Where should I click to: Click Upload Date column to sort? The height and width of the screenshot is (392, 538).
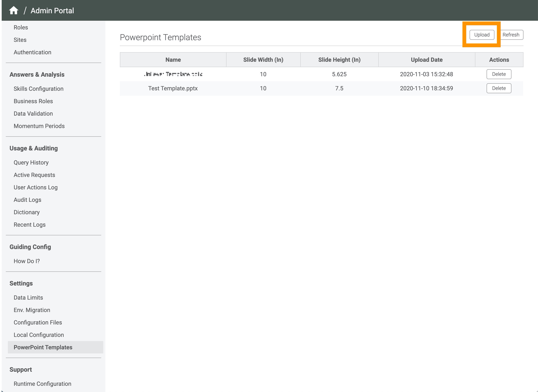click(426, 60)
